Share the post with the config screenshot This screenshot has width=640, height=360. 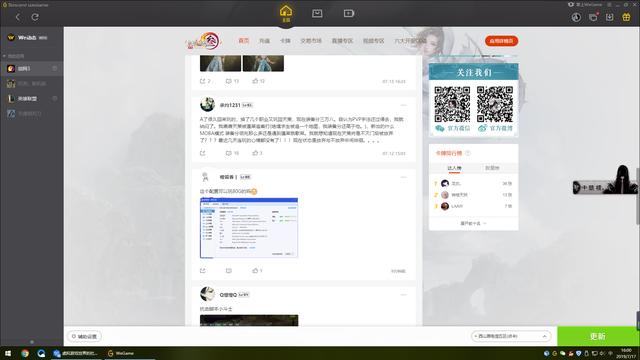point(203,271)
